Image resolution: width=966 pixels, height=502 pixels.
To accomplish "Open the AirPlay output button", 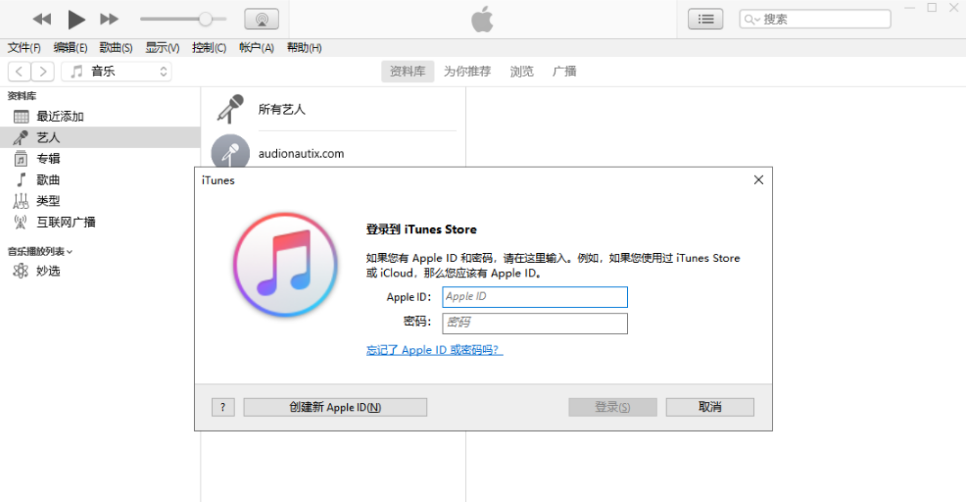I will (x=262, y=19).
